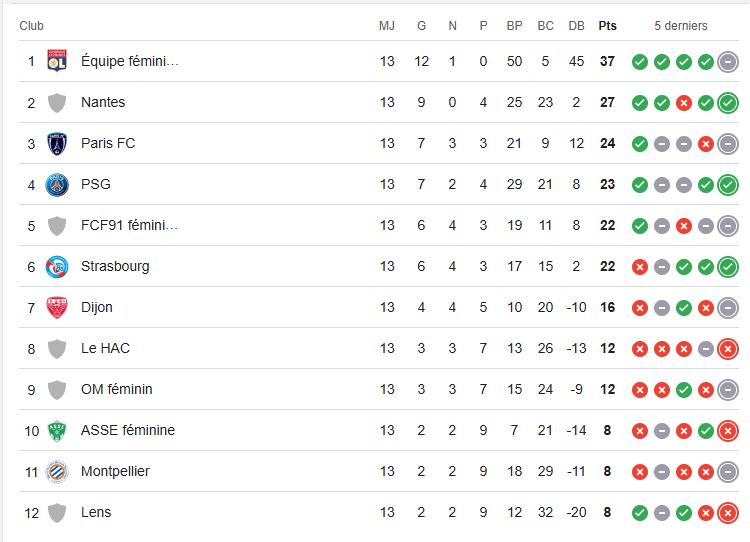Click the Pts column header
Screen dimensions: 750x542
pos(607,26)
